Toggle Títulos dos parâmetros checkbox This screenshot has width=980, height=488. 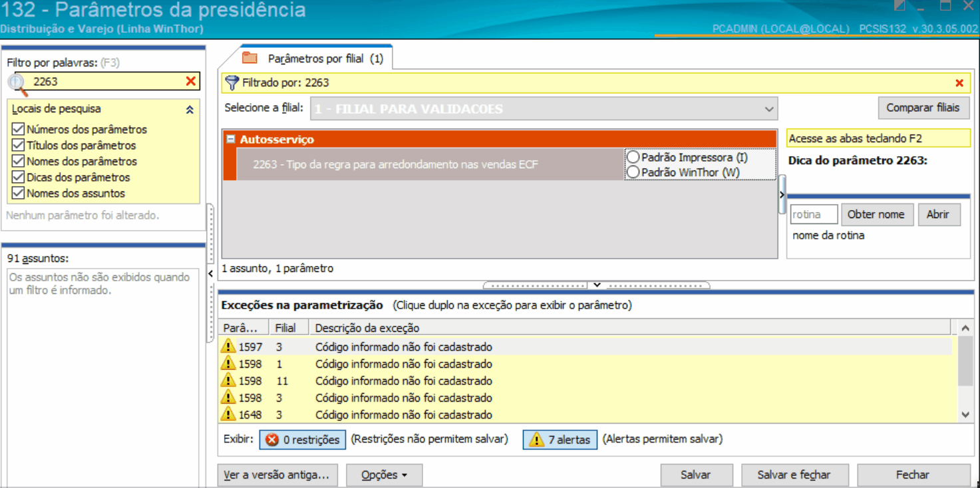[18, 146]
